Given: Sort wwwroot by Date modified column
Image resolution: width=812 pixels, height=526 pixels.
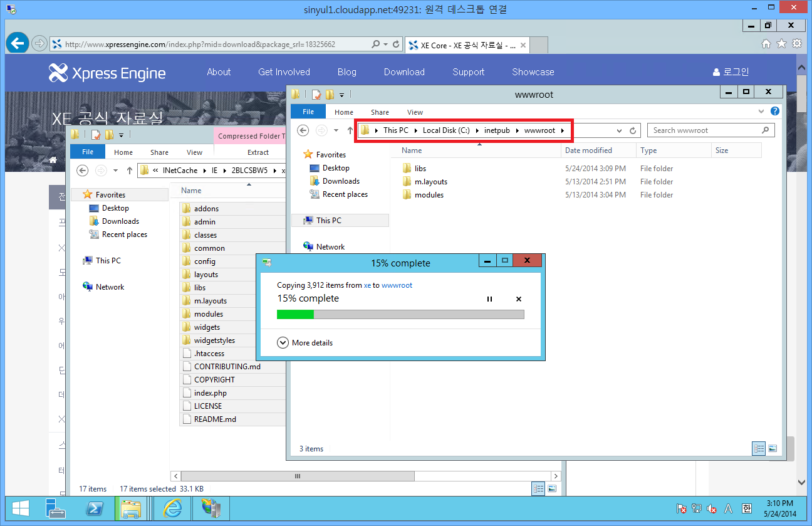Looking at the screenshot, I should click(598, 150).
